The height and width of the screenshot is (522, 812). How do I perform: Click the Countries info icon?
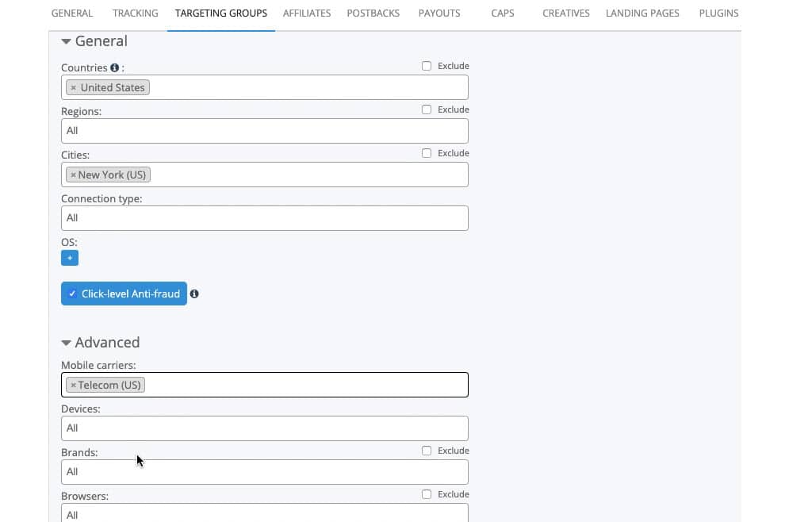tap(114, 67)
